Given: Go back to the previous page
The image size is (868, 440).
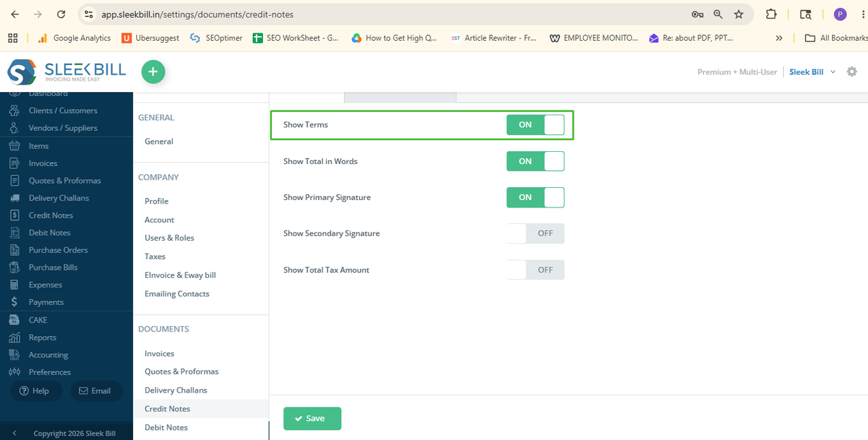Looking at the screenshot, I should pyautogui.click(x=15, y=14).
